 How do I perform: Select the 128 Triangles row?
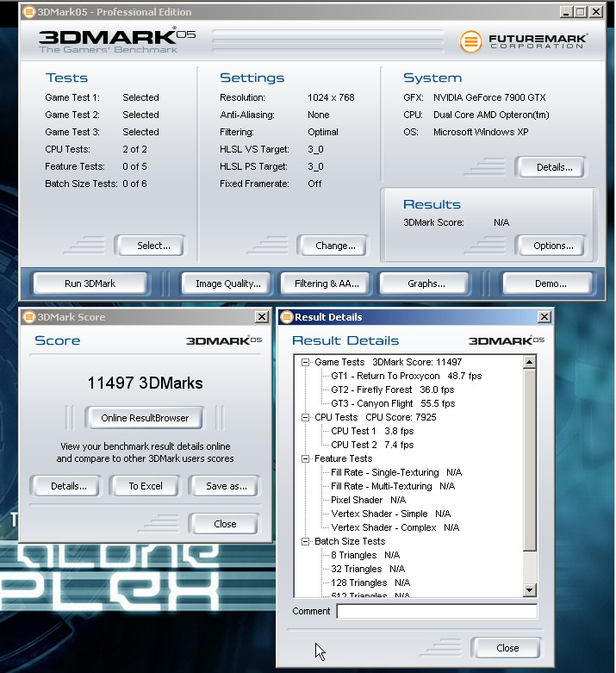(x=370, y=583)
